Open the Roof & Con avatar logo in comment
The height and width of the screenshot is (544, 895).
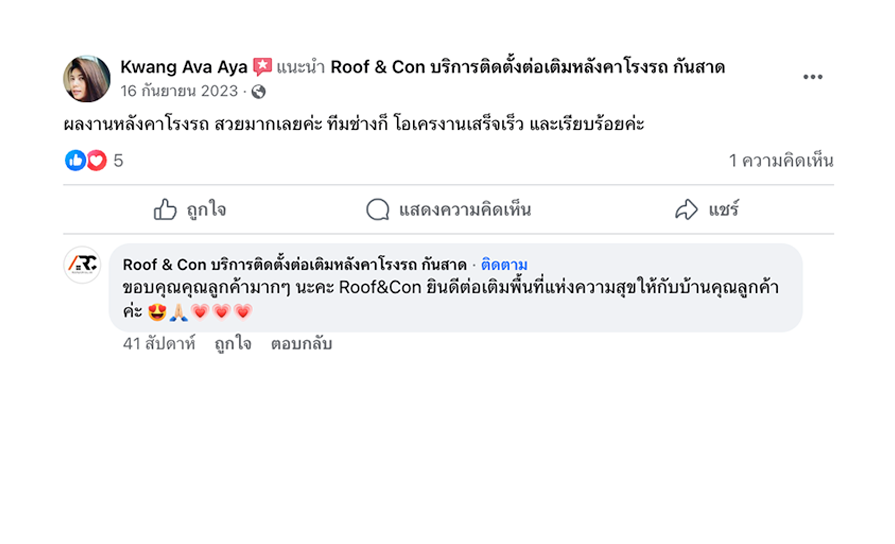[x=82, y=265]
